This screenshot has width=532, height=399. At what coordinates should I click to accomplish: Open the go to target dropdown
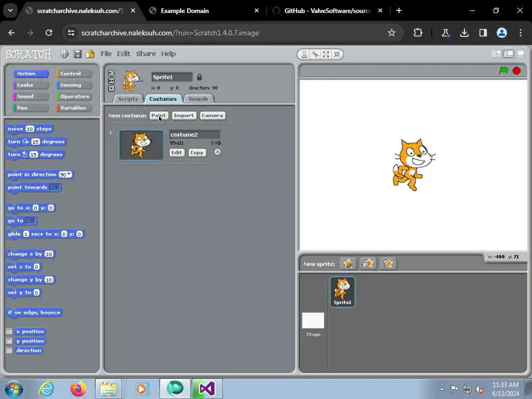tap(31, 221)
